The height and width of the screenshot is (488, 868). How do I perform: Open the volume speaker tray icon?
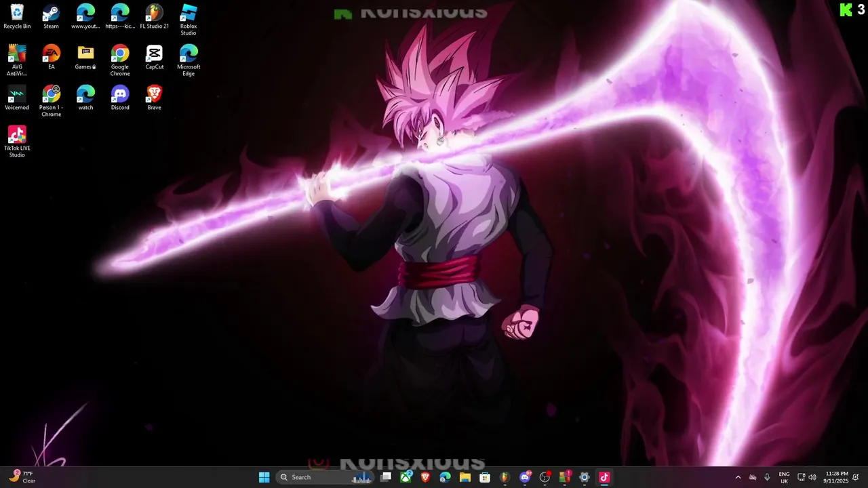[812, 477]
